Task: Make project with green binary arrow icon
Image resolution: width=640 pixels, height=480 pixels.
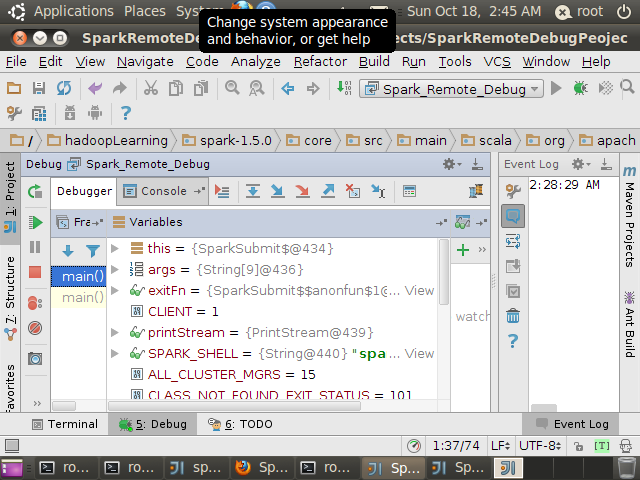Action: pyautogui.click(x=344, y=88)
